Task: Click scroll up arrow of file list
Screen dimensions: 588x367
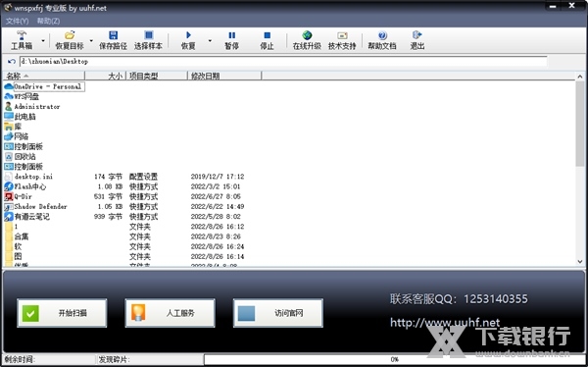Action: 580,77
